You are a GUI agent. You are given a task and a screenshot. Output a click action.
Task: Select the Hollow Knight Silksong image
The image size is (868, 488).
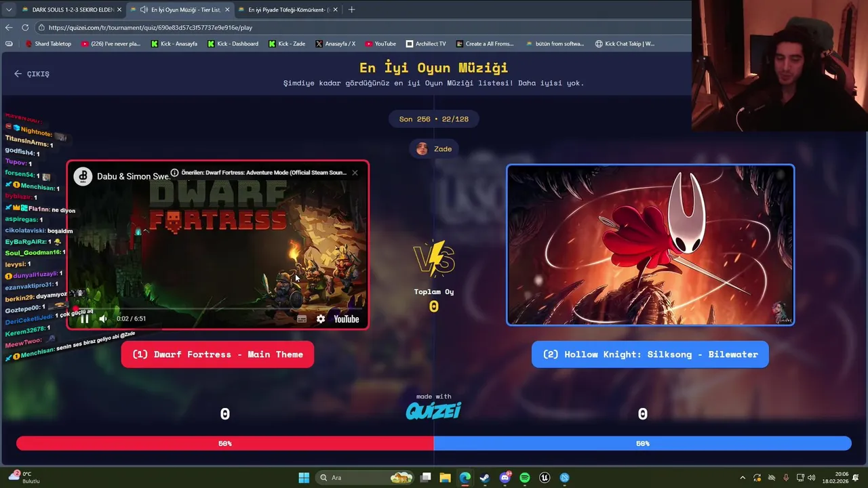pyautogui.click(x=650, y=245)
